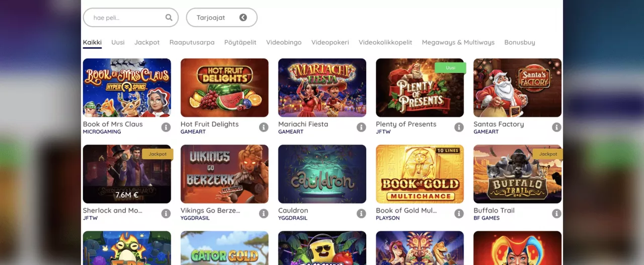The width and height of the screenshot is (644, 265).
Task: Click the 'Cauldron' title text
Action: (x=293, y=210)
